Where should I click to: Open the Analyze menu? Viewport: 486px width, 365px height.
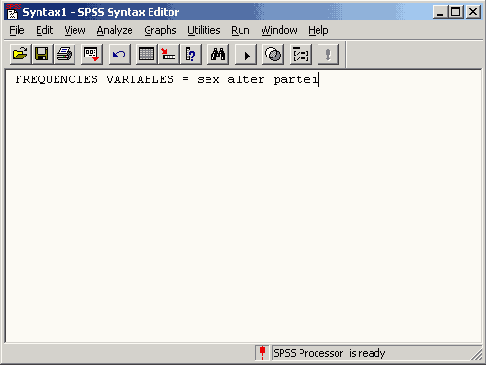pos(114,30)
